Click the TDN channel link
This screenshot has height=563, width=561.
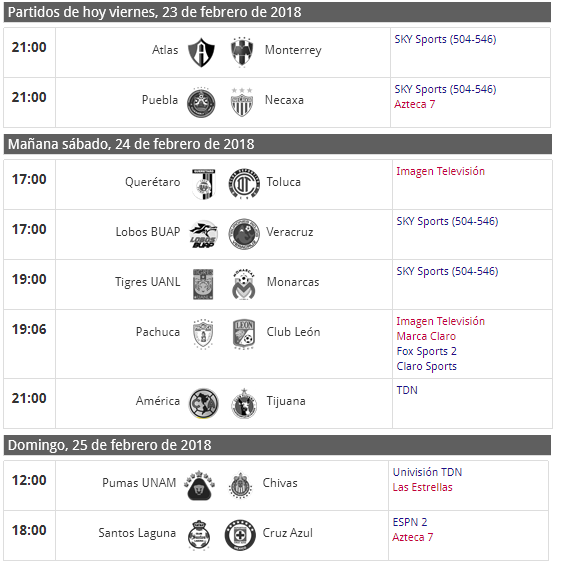click(x=407, y=390)
